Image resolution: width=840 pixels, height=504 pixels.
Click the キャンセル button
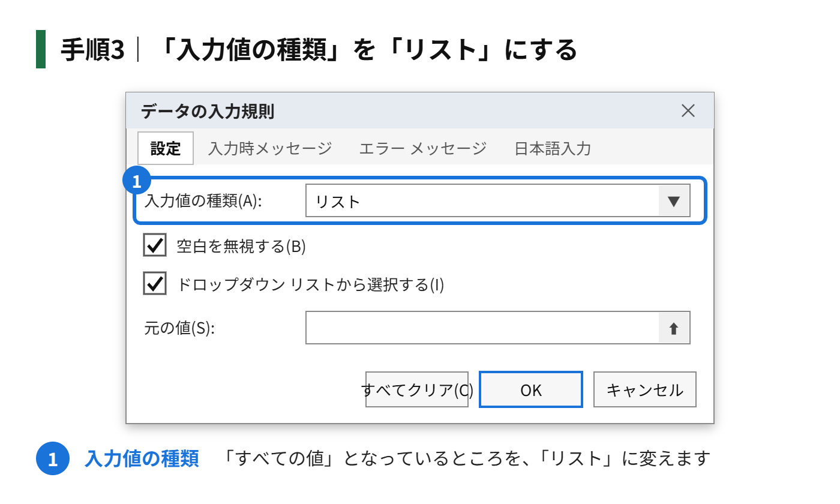click(645, 390)
